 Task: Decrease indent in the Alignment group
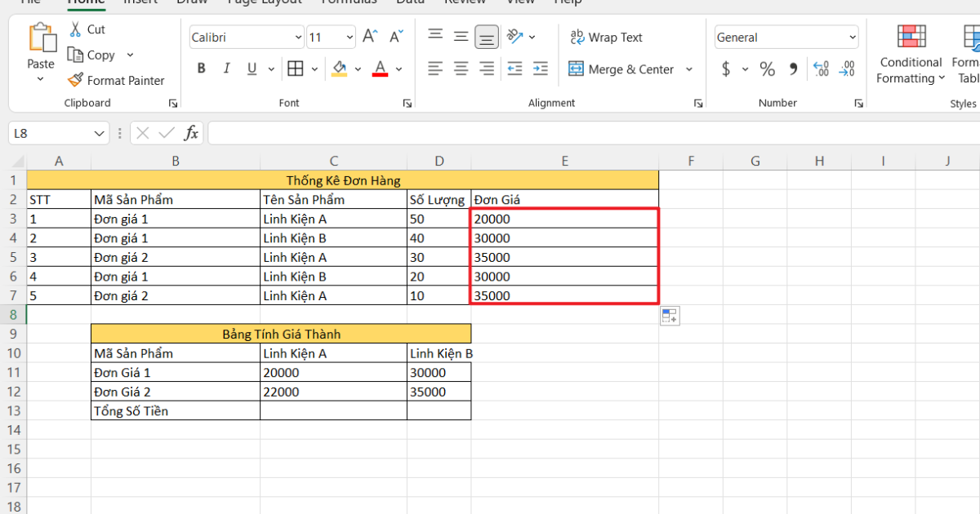coord(514,69)
